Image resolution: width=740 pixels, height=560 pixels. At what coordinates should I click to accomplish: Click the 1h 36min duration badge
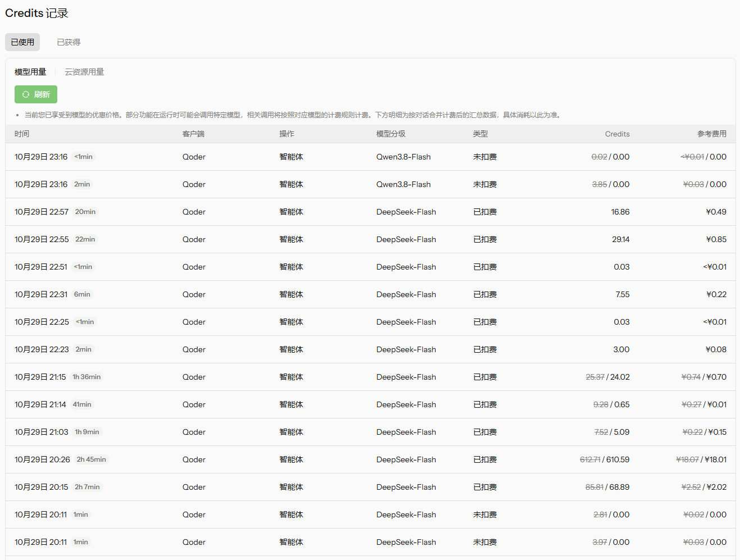click(x=87, y=377)
